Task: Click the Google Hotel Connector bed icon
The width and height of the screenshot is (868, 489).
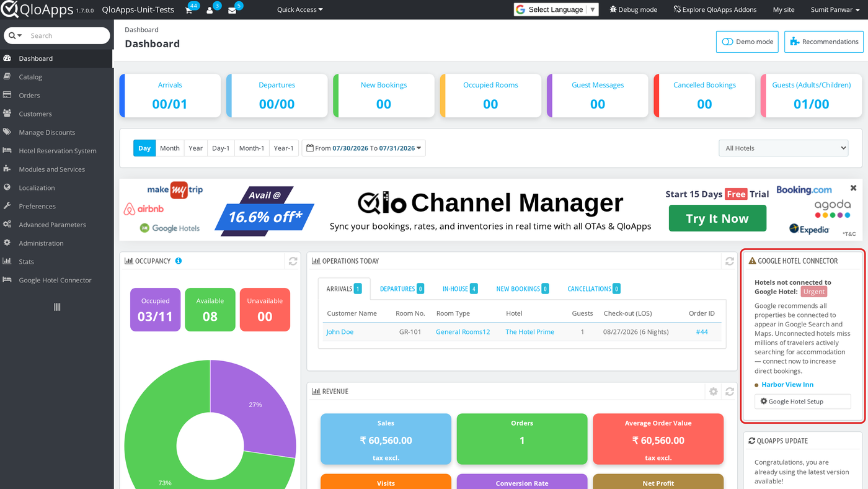Action: 7,280
